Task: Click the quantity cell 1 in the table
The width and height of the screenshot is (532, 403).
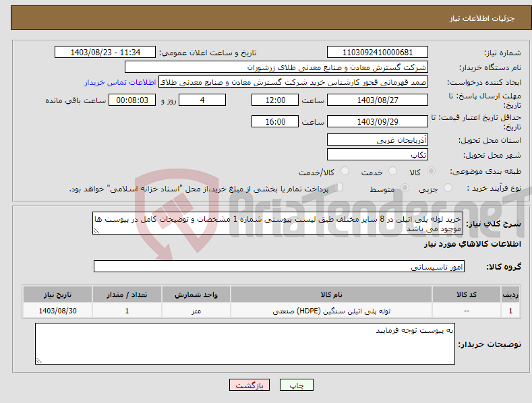Action: click(x=127, y=311)
